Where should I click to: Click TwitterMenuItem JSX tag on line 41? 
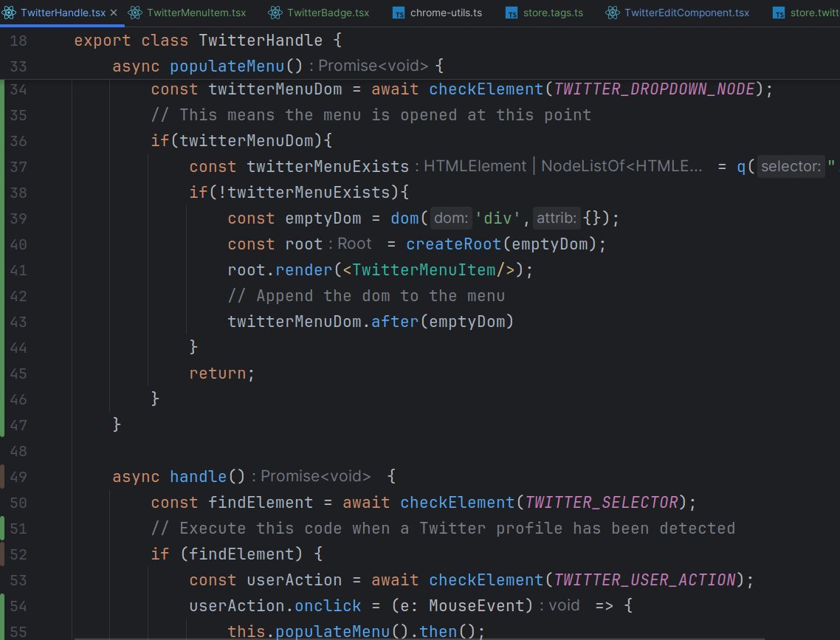point(424,270)
